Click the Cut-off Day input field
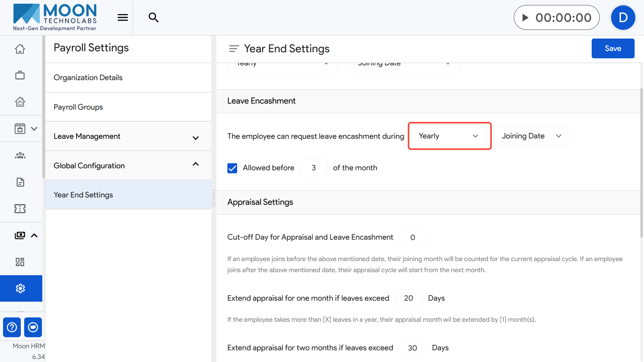Viewport: 644px width, 362px height. pyautogui.click(x=413, y=237)
